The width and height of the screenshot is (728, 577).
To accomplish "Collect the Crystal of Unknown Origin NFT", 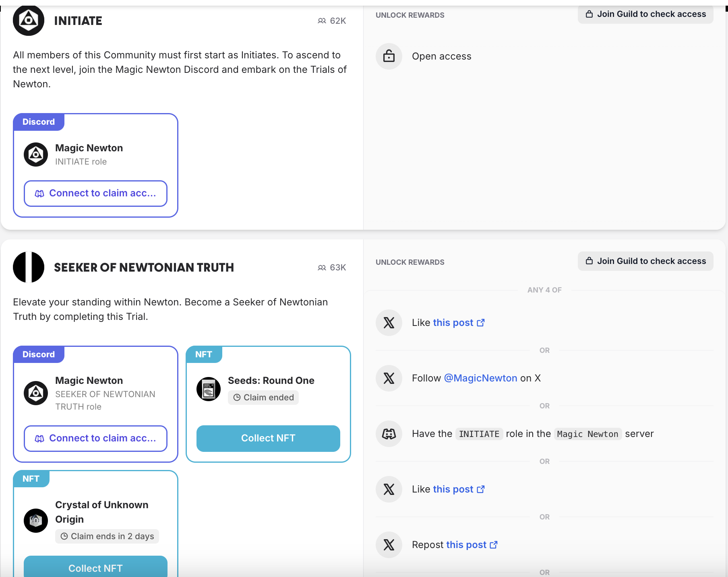I will coord(95,567).
